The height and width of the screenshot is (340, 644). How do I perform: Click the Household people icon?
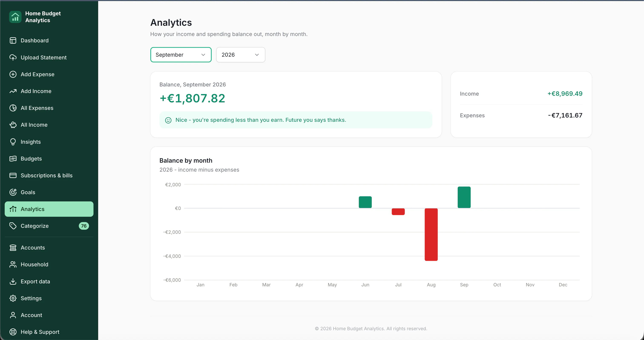click(x=13, y=264)
